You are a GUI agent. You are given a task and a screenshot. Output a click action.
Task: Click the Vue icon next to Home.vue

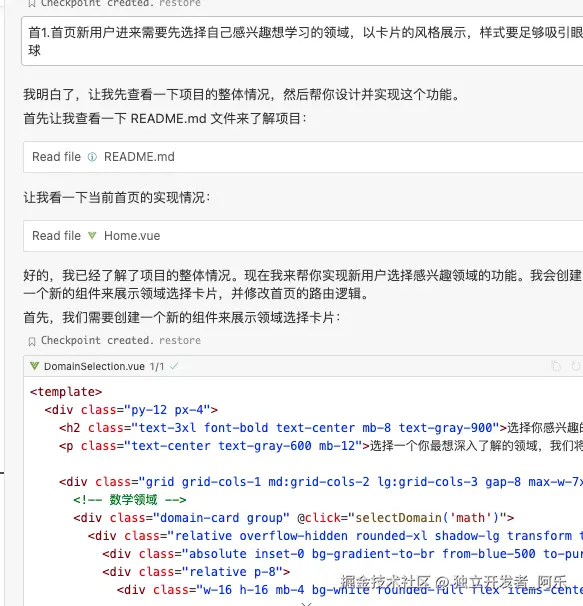tap(92, 235)
